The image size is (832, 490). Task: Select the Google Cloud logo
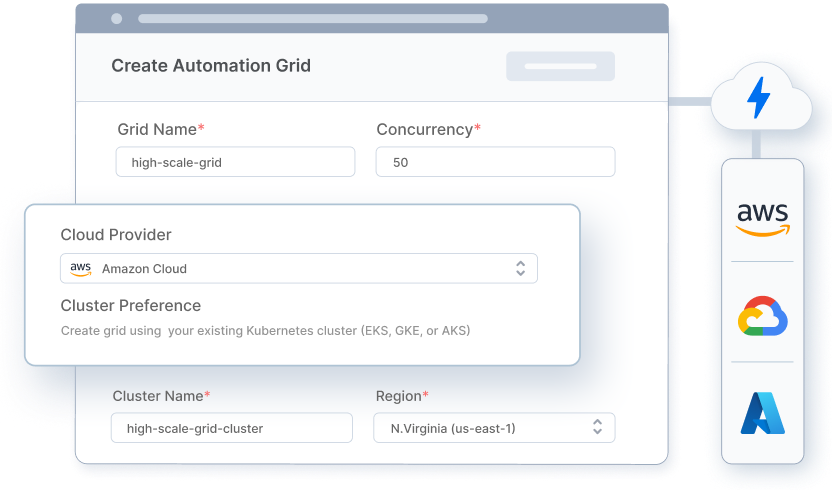(762, 316)
